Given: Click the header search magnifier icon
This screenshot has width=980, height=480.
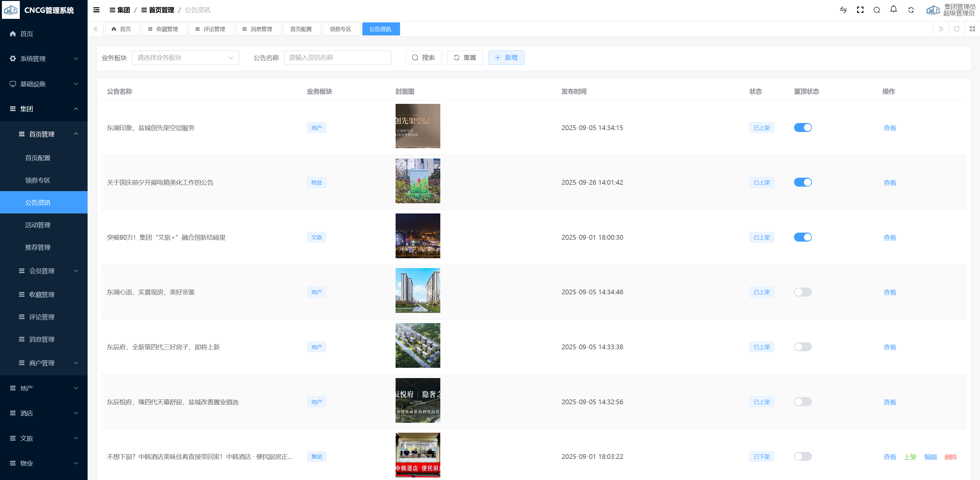Looking at the screenshot, I should (876, 10).
